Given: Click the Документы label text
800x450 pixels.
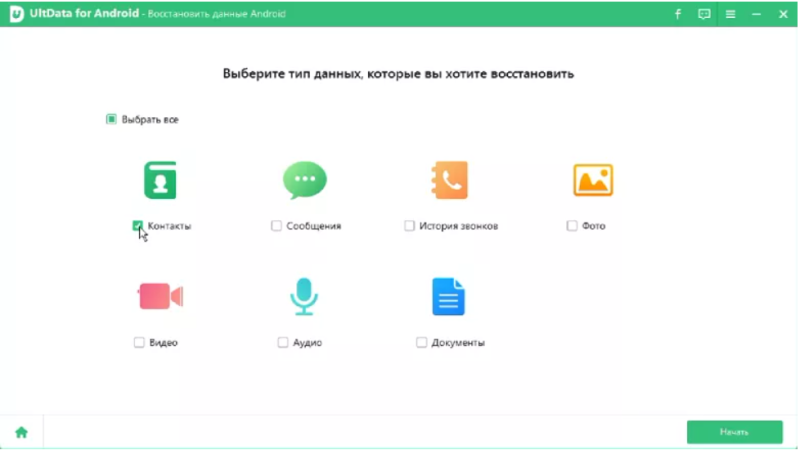Looking at the screenshot, I should tap(458, 343).
